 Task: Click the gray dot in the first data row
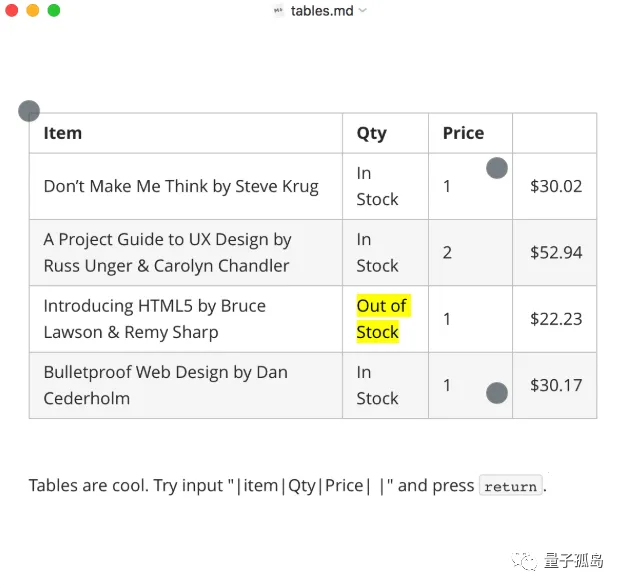[x=496, y=168]
